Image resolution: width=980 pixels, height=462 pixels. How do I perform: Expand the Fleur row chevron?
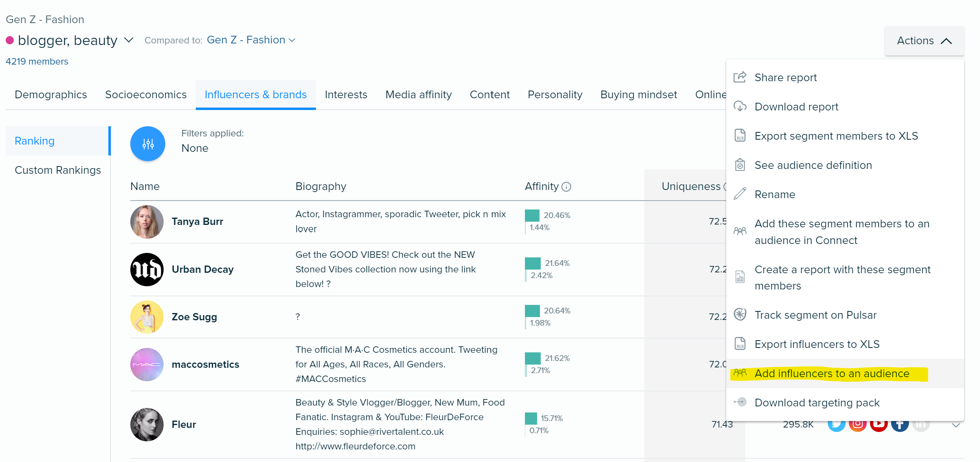coord(956,425)
